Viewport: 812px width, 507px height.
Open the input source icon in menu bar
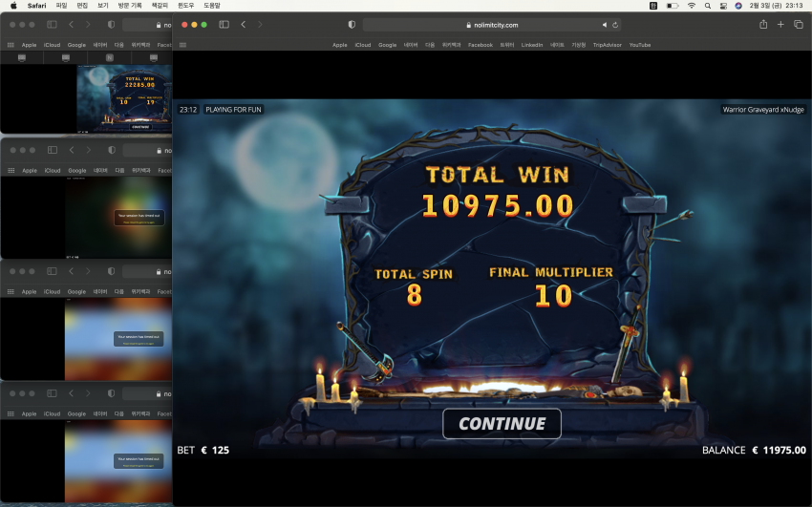pyautogui.click(x=653, y=5)
